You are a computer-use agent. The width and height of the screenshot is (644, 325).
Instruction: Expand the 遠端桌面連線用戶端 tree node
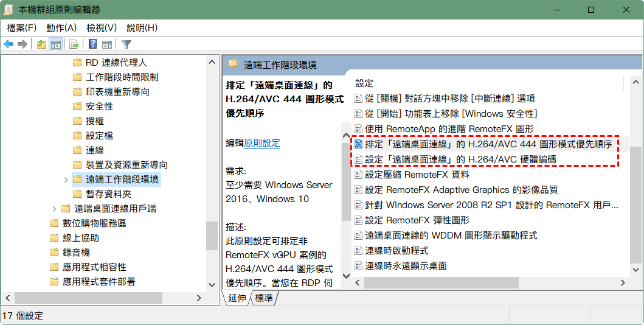tap(54, 209)
